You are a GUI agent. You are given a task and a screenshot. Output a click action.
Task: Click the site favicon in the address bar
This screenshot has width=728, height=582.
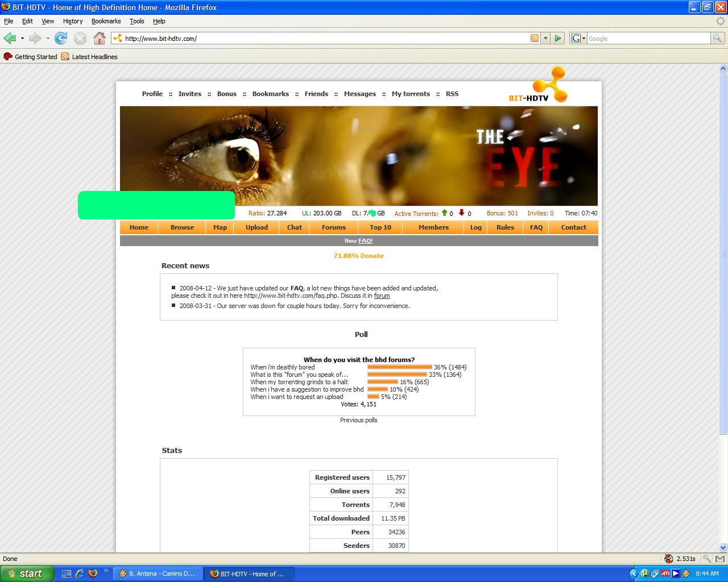(x=118, y=38)
